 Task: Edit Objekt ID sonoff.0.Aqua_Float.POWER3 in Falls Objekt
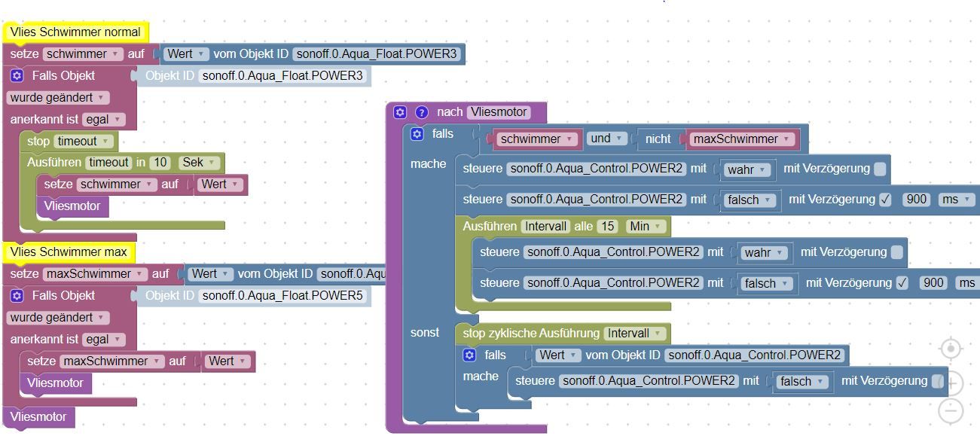click(282, 76)
